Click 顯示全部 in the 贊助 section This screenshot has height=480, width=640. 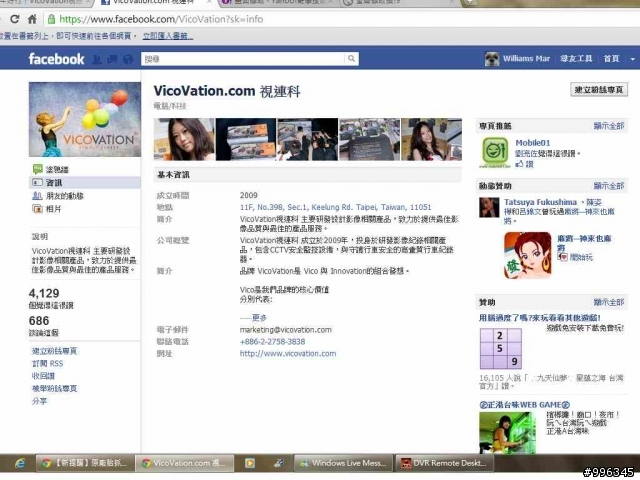click(x=609, y=302)
